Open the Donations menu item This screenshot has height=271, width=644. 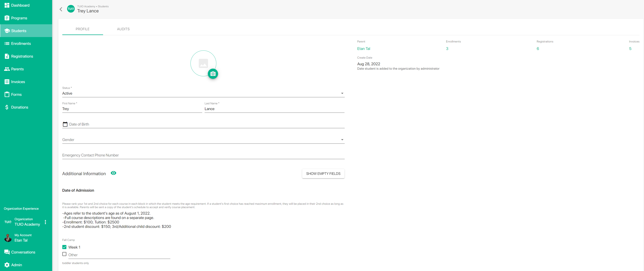tap(26, 107)
